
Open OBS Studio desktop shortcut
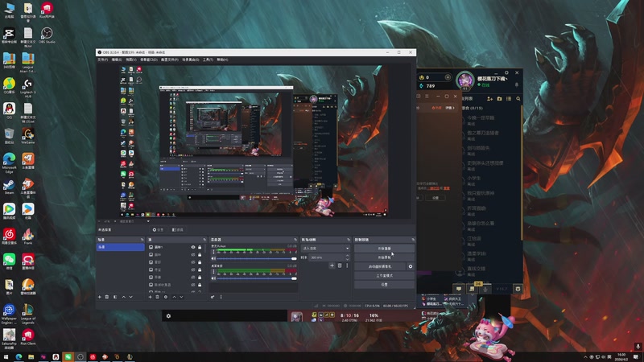point(47,35)
